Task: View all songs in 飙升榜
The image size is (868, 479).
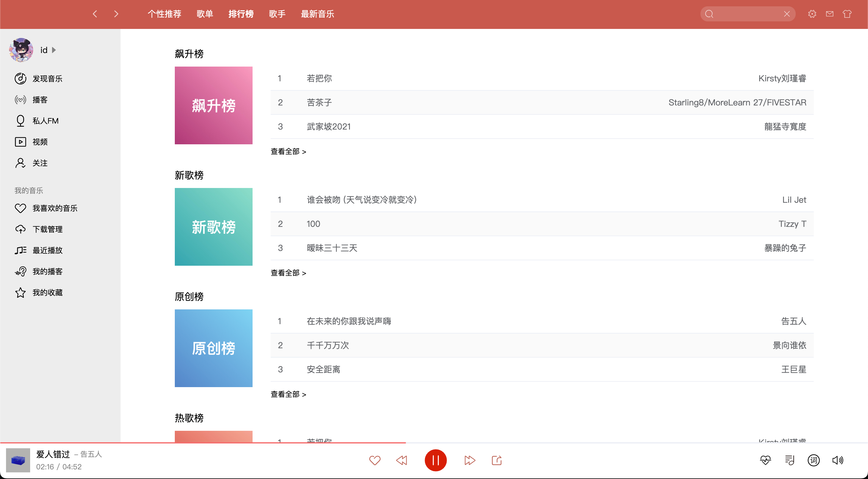Action: pyautogui.click(x=288, y=152)
